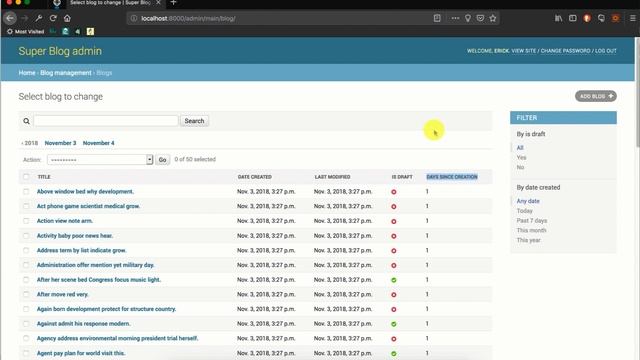
Task: Bookmark this page with the star icon
Action: point(493,18)
